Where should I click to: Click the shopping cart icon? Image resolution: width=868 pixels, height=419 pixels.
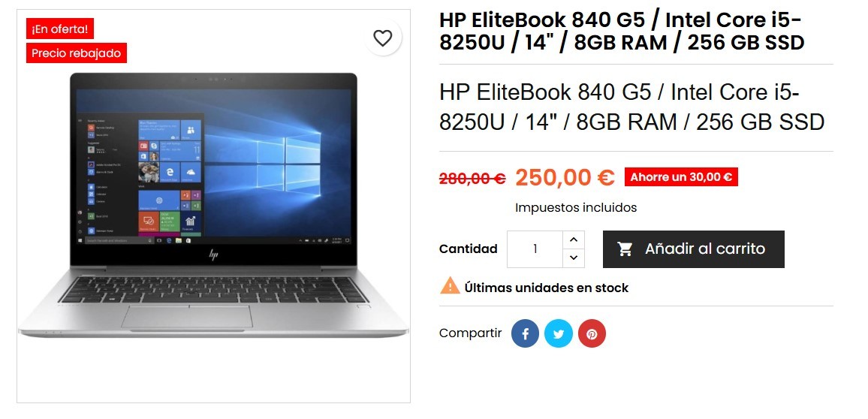coord(625,249)
